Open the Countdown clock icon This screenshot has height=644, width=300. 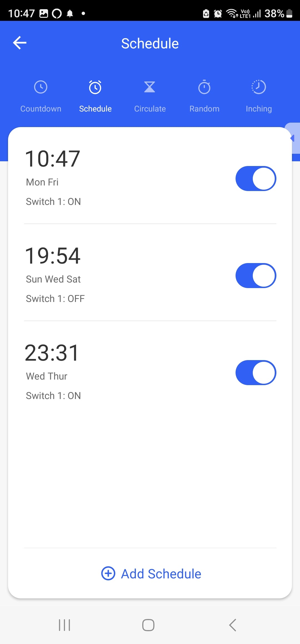(41, 87)
